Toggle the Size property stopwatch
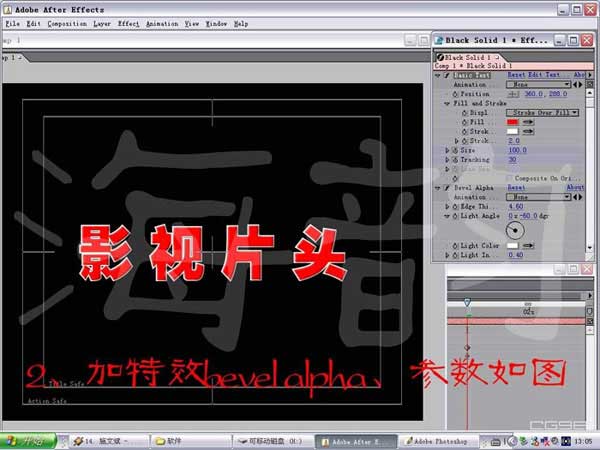Screen dimensions: 600x450 click(455, 150)
